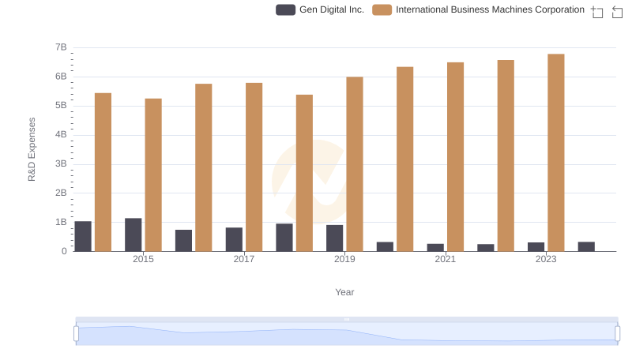Click the restore zoom icon
This screenshot has width=632, height=364.
617,12
